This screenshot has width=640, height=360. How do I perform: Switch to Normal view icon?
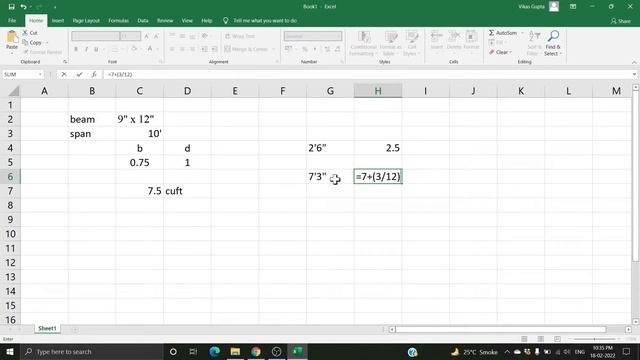524,339
